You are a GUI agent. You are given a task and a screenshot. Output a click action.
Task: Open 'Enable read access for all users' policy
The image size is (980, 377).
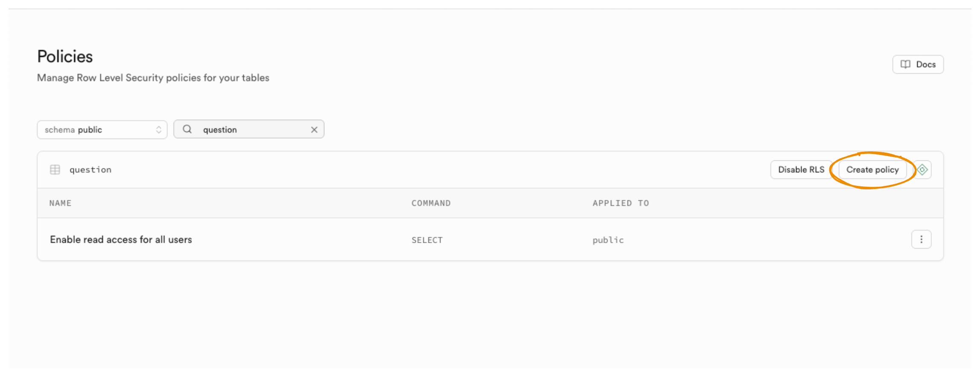coord(121,240)
